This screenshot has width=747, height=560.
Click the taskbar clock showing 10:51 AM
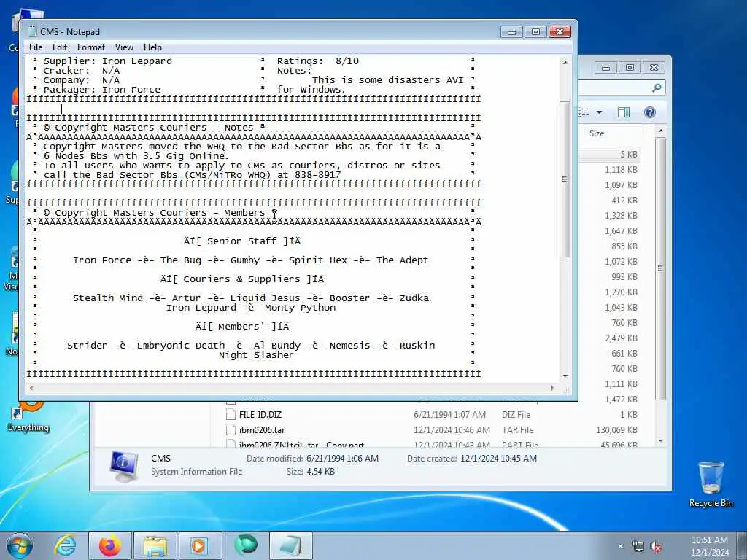coord(710,546)
